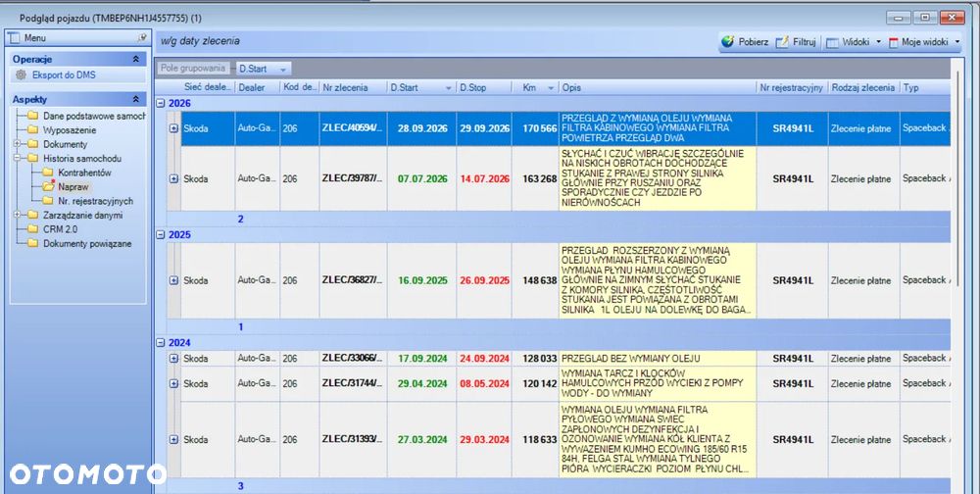Open the D.Start grouping field dropdown

tap(283, 69)
